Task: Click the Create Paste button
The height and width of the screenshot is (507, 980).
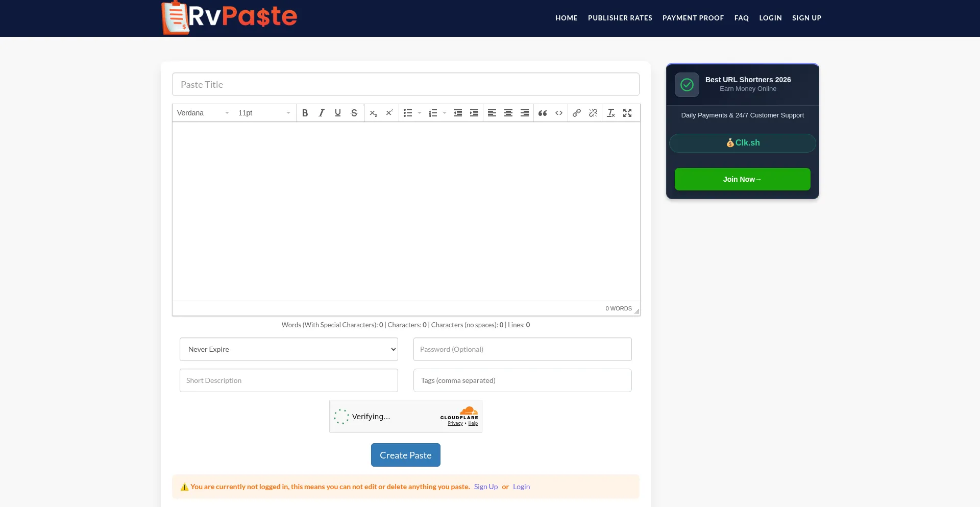Action: 406,455
